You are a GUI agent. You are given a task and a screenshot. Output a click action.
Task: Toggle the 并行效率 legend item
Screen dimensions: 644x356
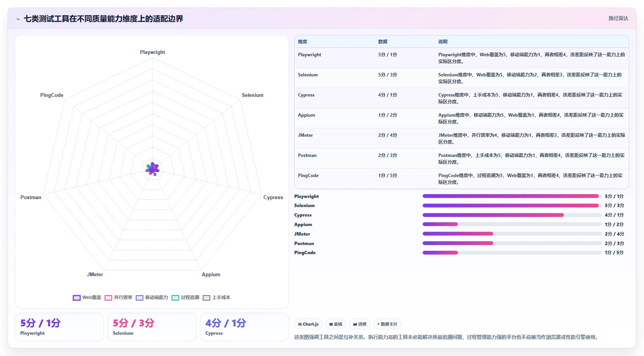tap(118, 297)
